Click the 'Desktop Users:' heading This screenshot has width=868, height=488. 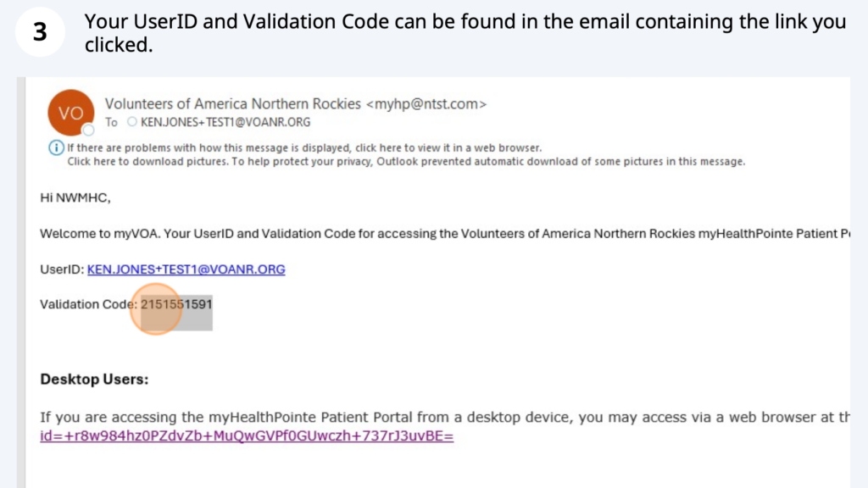coord(94,380)
